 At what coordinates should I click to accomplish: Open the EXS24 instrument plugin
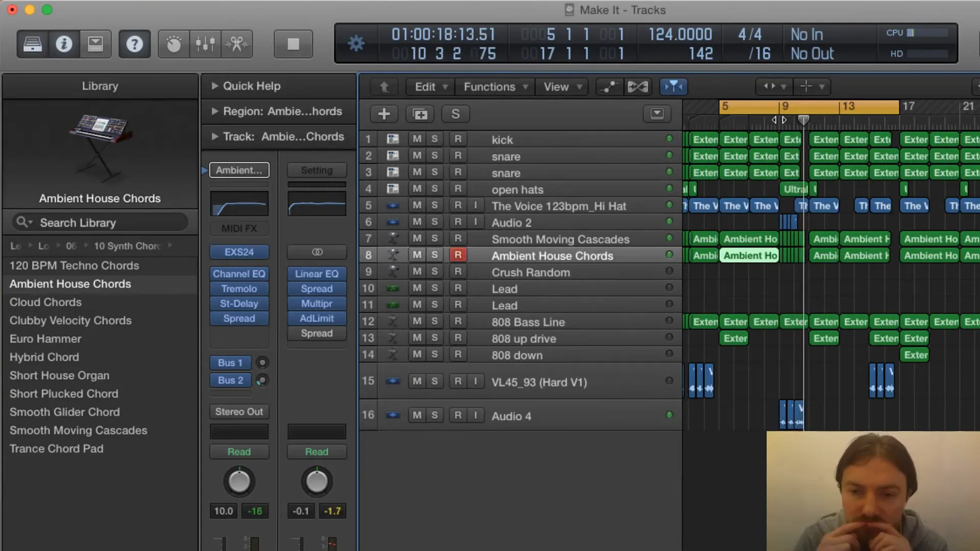[239, 252]
